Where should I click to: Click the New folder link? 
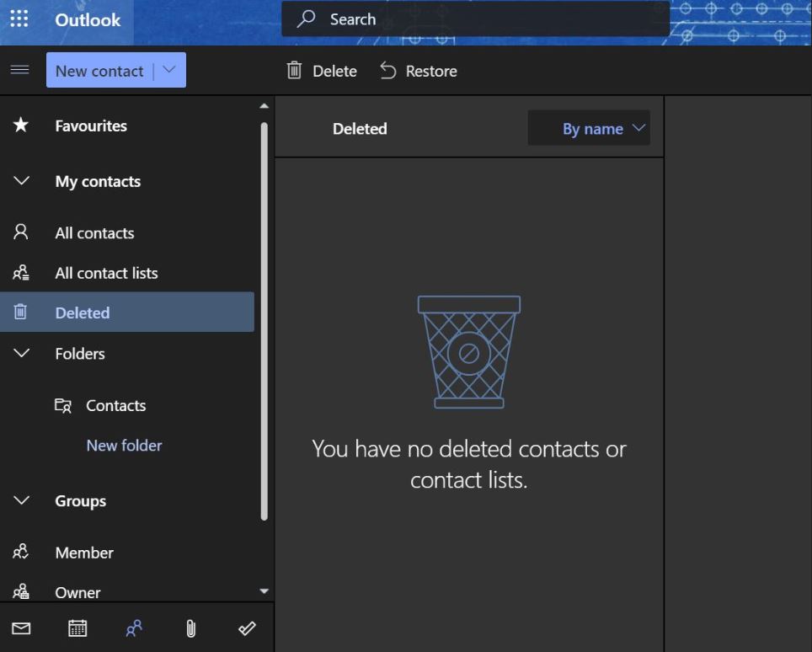pos(125,446)
